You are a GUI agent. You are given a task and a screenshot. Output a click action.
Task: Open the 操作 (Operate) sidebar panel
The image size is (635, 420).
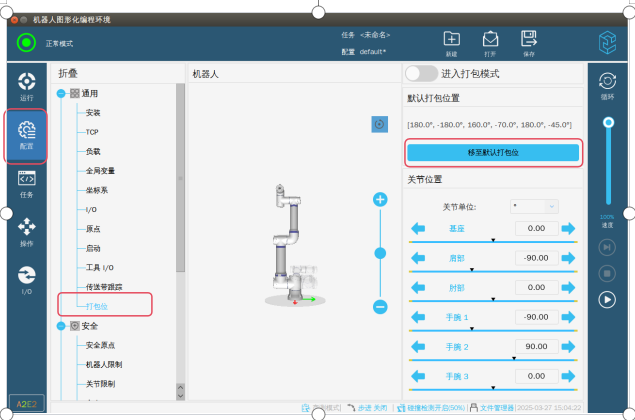click(27, 230)
